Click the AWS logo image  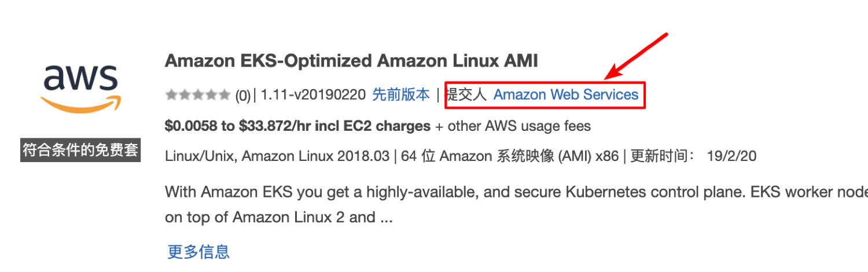80,87
